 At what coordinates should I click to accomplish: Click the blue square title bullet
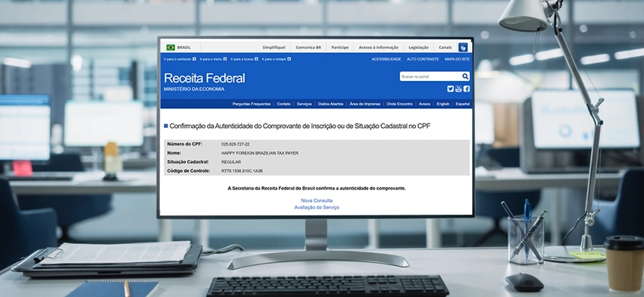coord(165,126)
